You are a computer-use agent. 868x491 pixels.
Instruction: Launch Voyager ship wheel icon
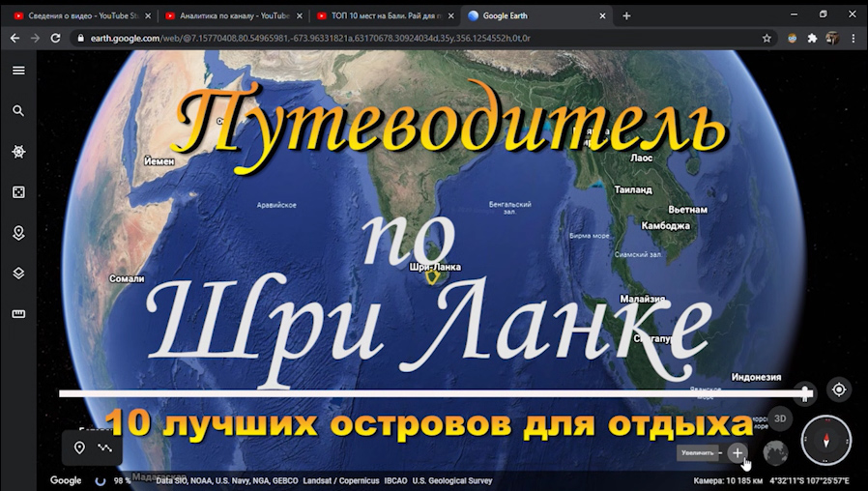click(x=18, y=152)
